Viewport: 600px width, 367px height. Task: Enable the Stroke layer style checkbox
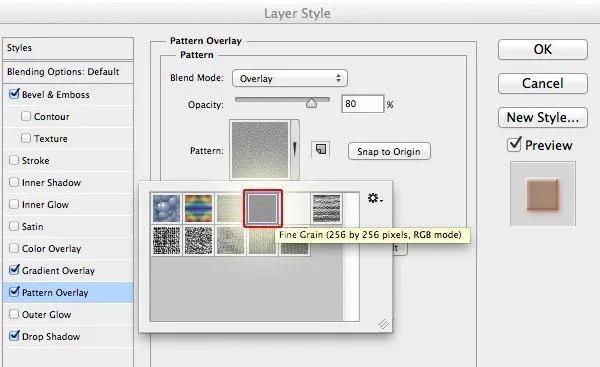pos(14,160)
